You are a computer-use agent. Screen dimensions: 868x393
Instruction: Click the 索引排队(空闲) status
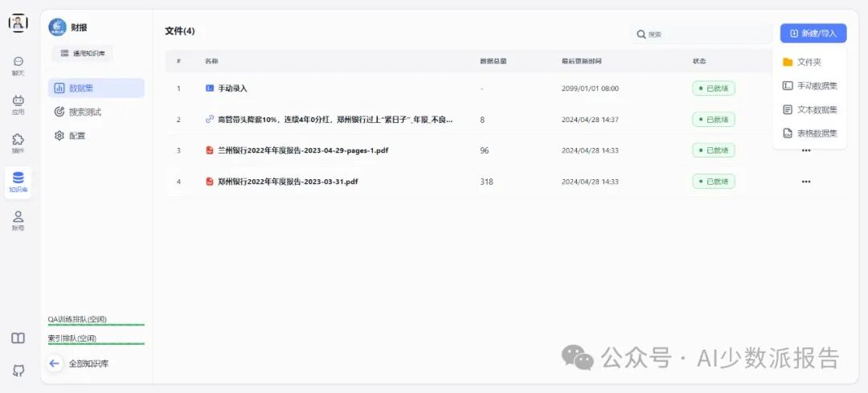pos(72,338)
